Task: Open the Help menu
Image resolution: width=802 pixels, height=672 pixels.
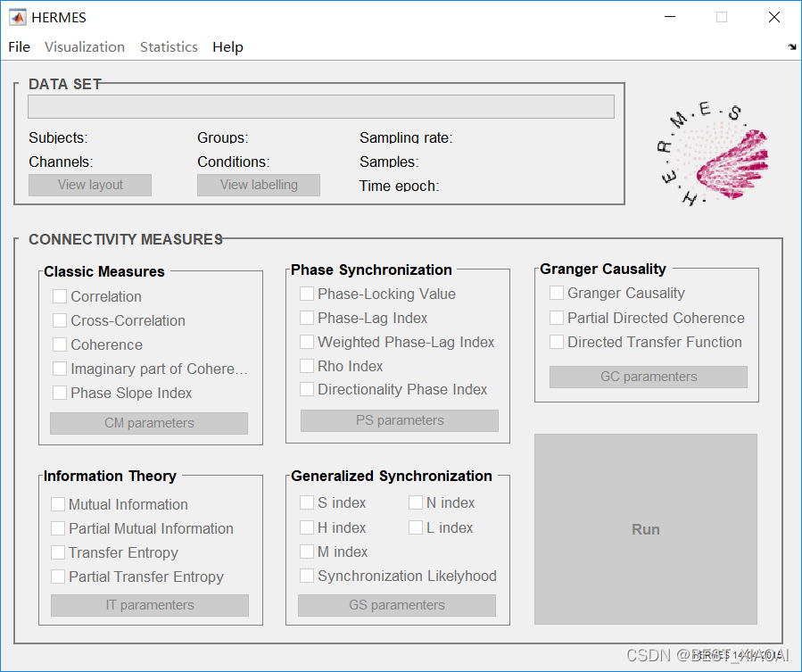Action: pyautogui.click(x=227, y=47)
